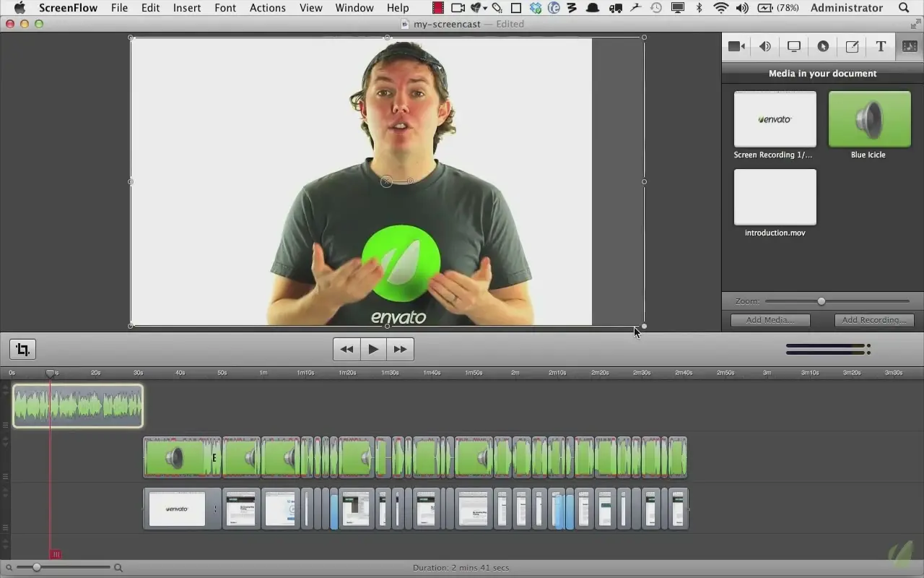Click the timeline zoom slider knob
This screenshot has width=924, height=578.
(36, 568)
